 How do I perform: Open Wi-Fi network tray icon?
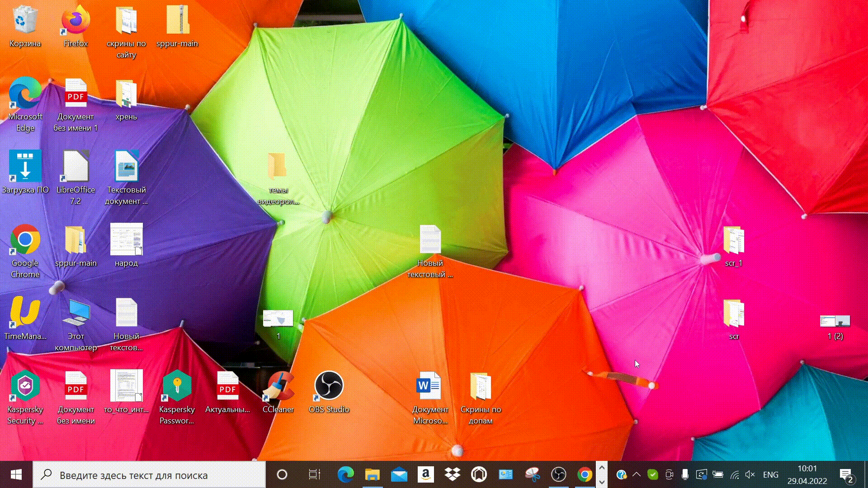coord(735,474)
